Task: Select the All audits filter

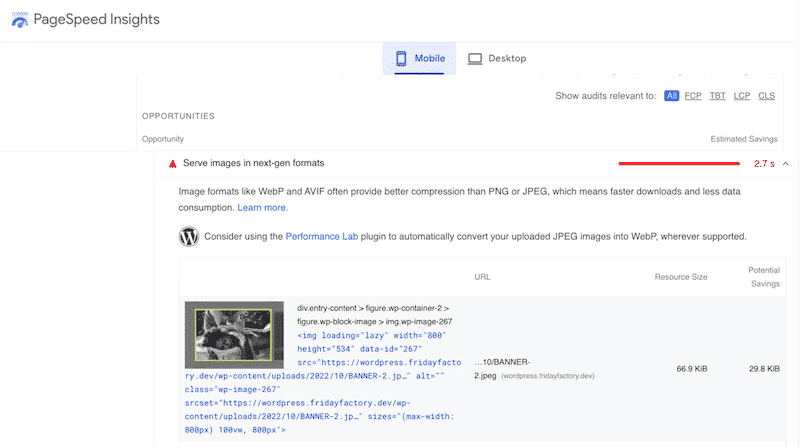Action: [671, 96]
